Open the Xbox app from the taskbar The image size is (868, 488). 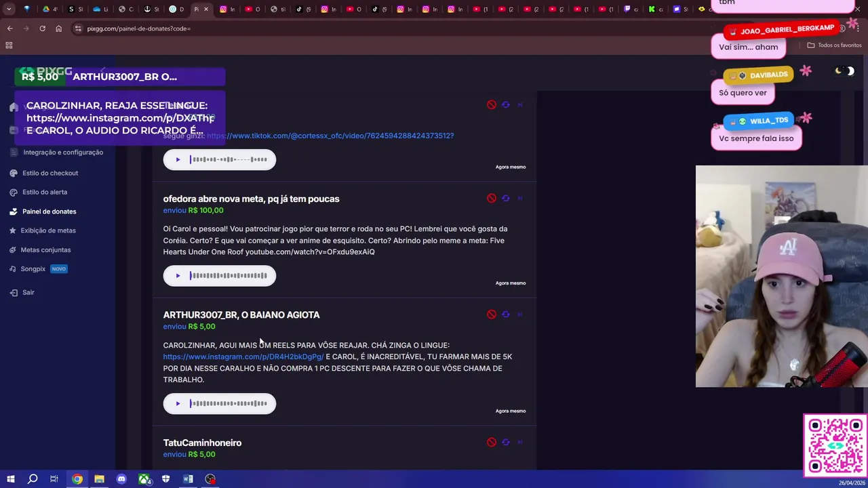(x=144, y=479)
